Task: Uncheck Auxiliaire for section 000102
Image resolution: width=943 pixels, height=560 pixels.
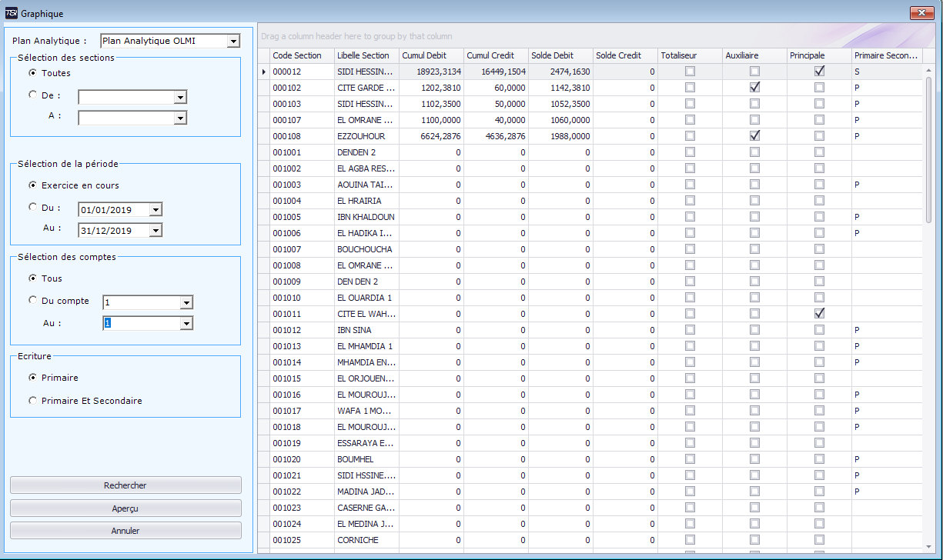Action: 754,88
